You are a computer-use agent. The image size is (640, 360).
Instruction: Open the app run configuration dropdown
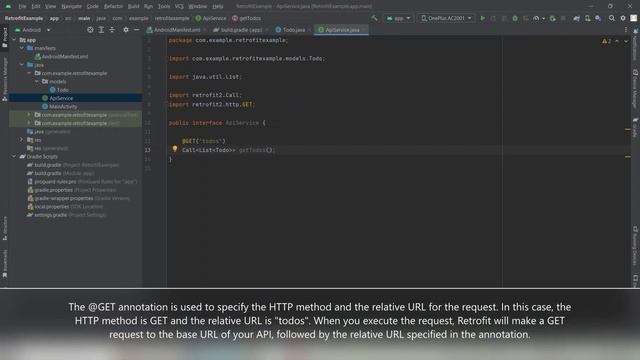point(398,18)
